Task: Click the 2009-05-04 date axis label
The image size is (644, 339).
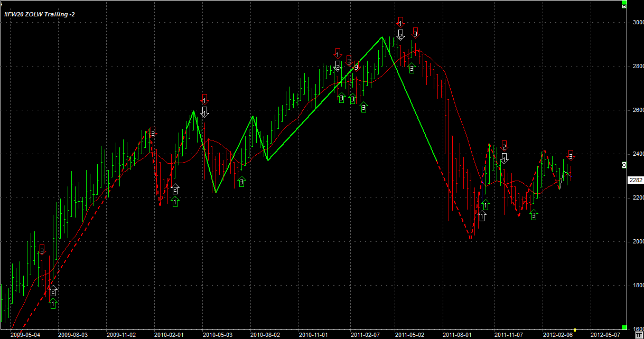Action: click(24, 334)
